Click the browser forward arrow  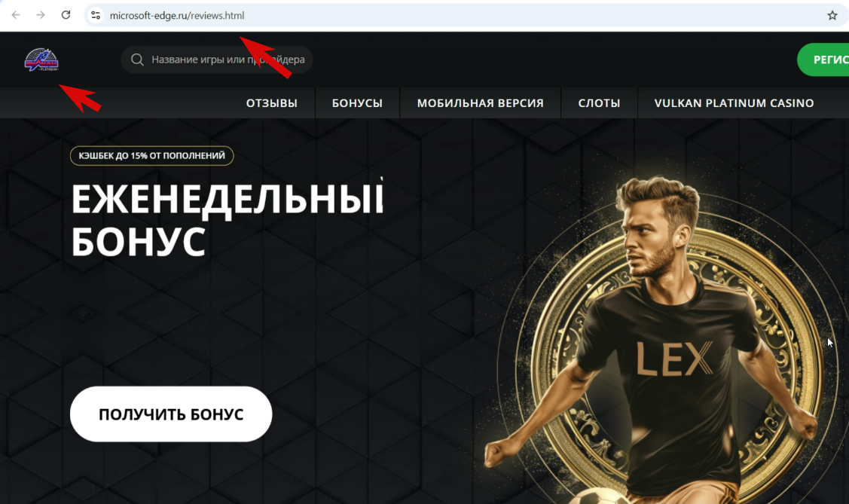point(41,15)
